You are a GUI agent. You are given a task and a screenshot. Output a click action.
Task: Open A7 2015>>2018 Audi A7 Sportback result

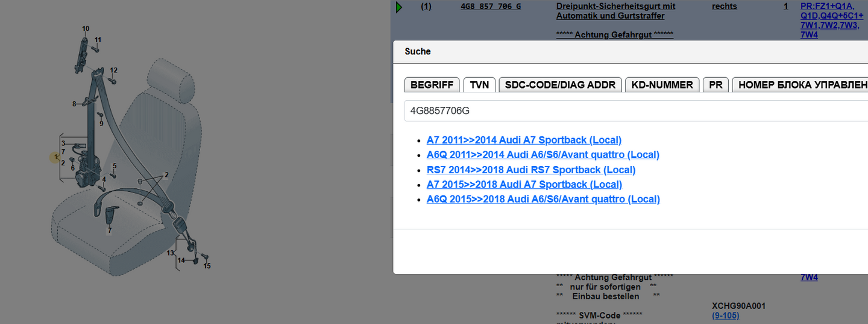pos(524,184)
